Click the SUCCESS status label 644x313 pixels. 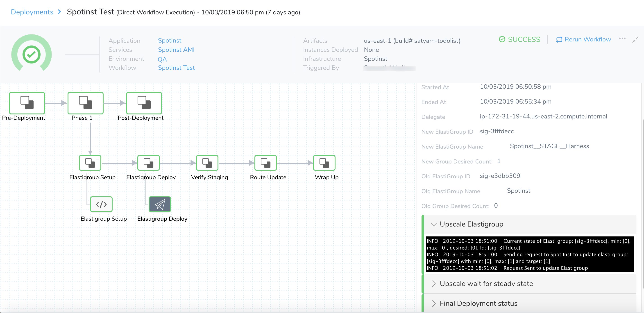point(519,39)
